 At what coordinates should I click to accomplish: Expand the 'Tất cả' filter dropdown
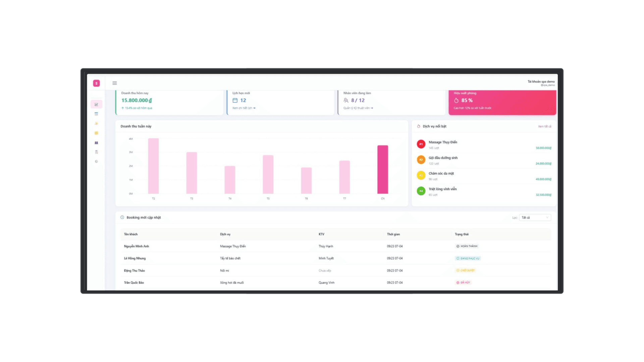click(535, 218)
